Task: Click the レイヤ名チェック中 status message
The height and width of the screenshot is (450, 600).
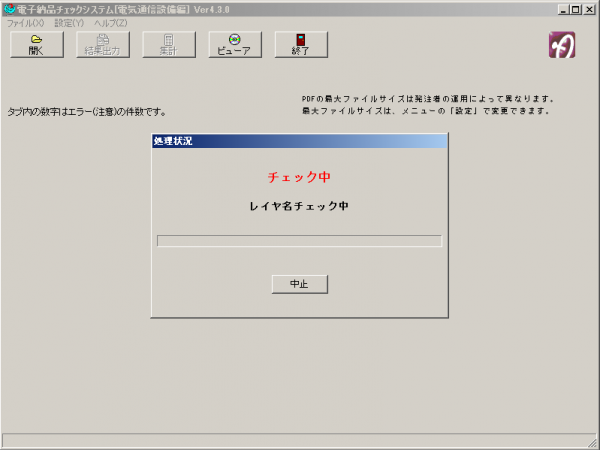Action: click(x=299, y=206)
